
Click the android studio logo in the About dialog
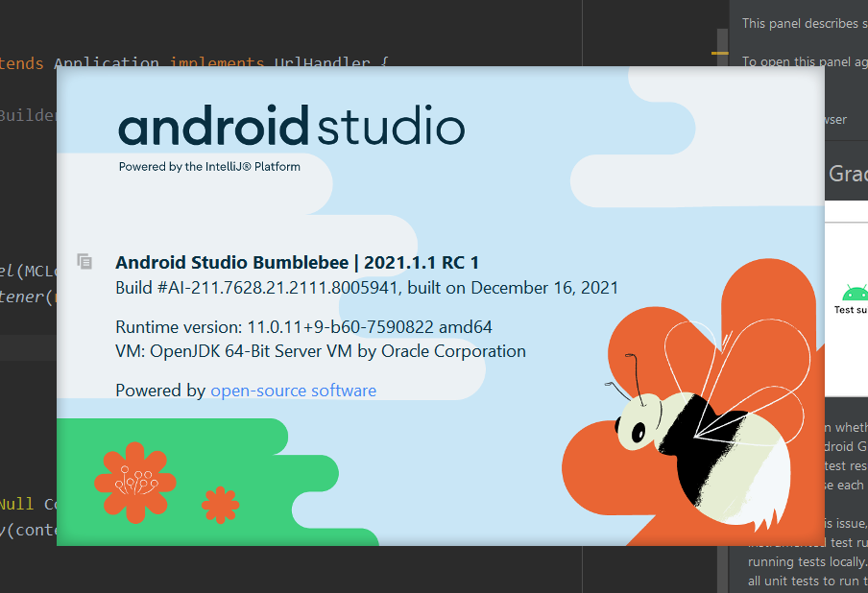point(291,125)
